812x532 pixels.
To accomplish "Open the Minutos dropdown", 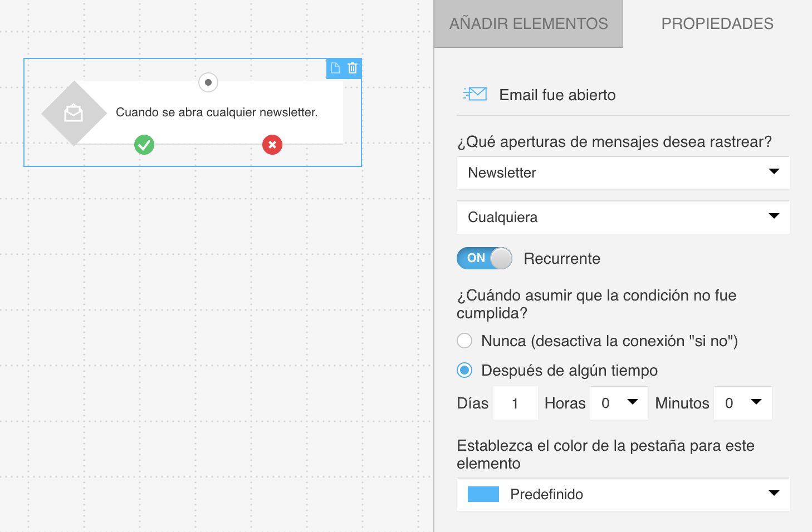I will tap(743, 403).
